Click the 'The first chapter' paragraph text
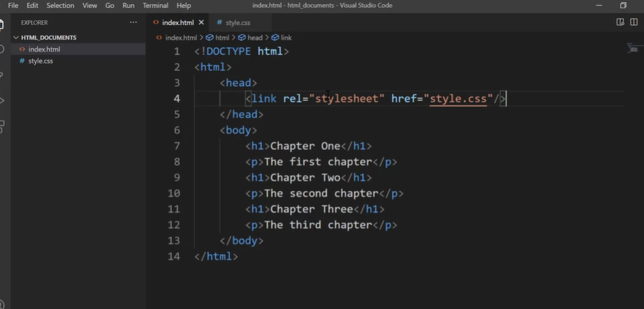The width and height of the screenshot is (644, 309). tap(318, 162)
